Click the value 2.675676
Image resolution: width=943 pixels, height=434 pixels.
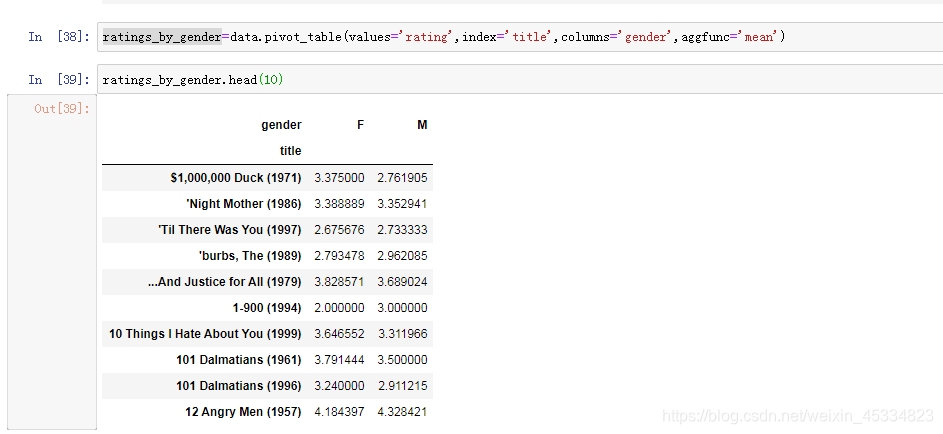coord(339,230)
